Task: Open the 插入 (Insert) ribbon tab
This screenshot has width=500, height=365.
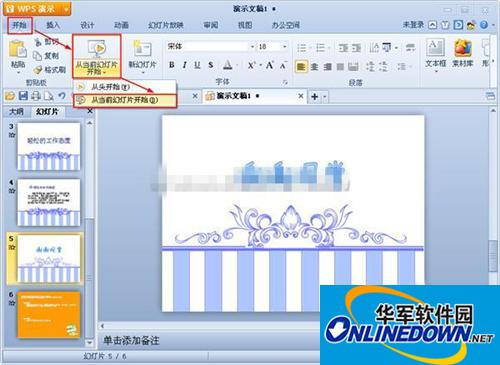Action: coord(53,25)
